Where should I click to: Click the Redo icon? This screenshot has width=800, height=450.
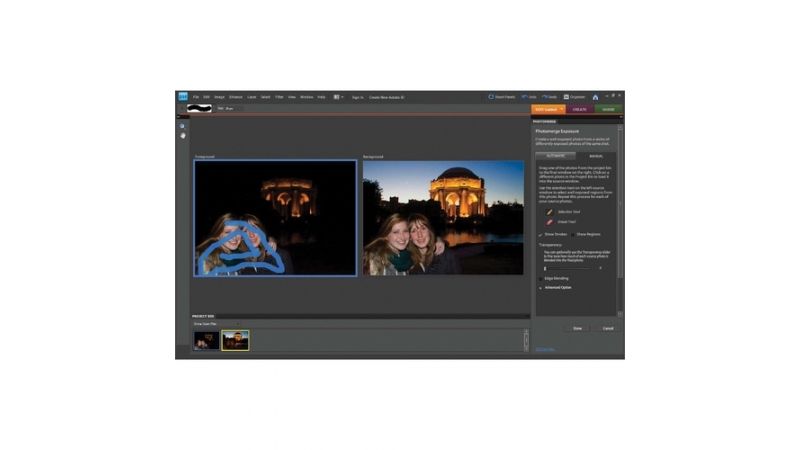pos(546,97)
